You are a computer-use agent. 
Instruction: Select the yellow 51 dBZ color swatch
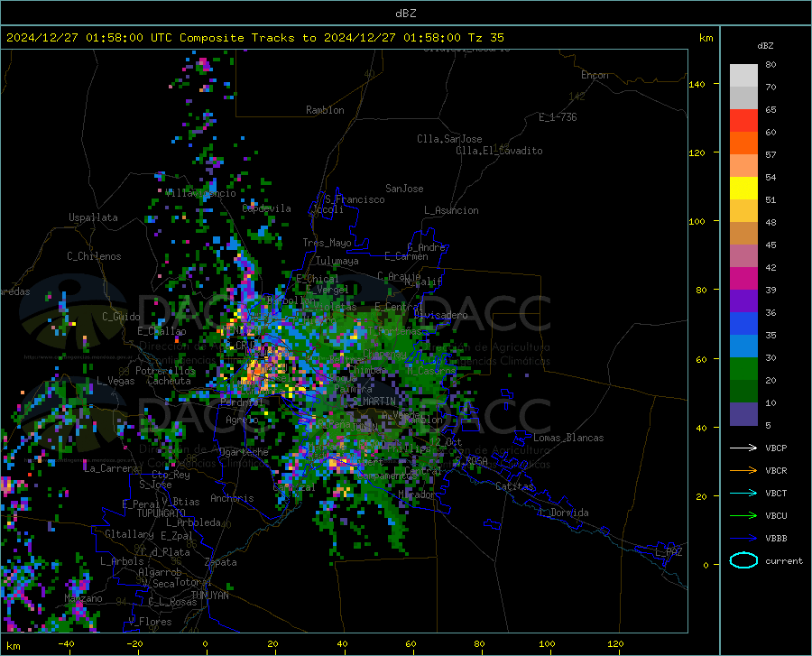point(743,189)
